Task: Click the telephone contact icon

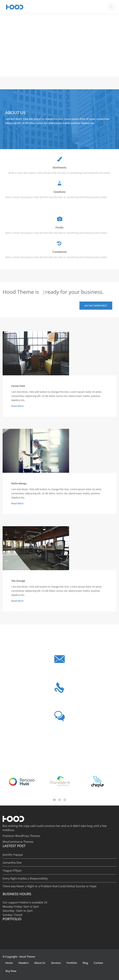Action: point(59,688)
